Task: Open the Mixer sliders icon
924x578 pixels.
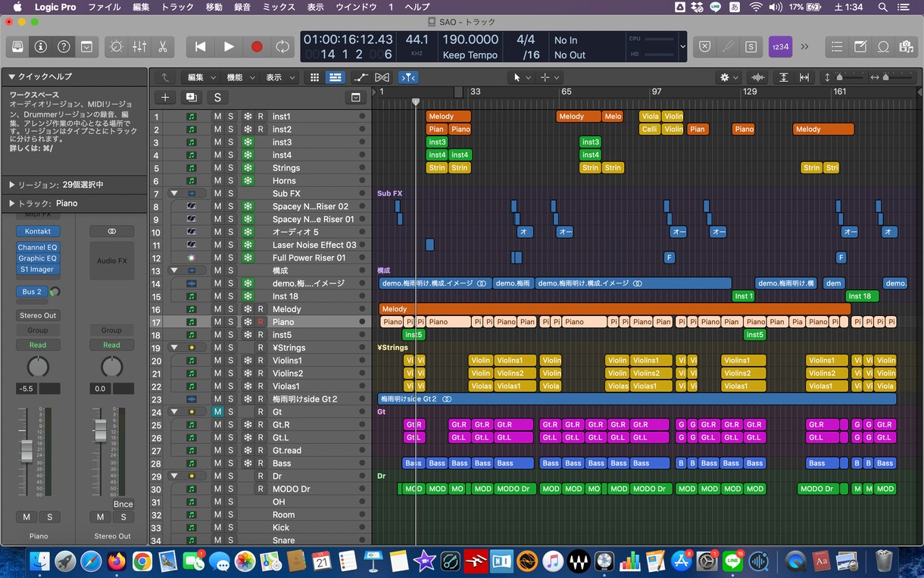Action: (139, 47)
